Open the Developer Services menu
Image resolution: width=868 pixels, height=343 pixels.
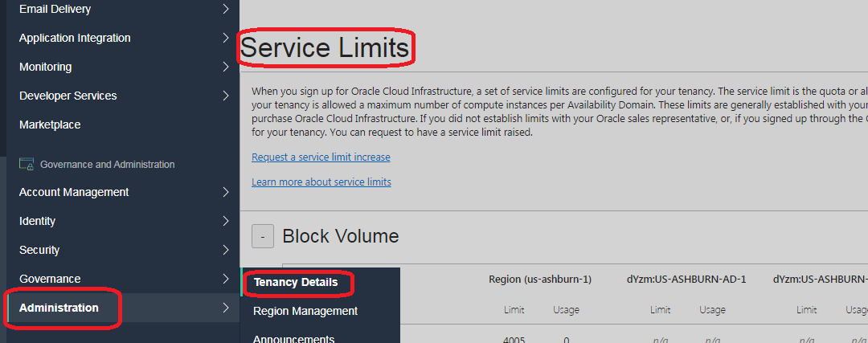coord(68,96)
